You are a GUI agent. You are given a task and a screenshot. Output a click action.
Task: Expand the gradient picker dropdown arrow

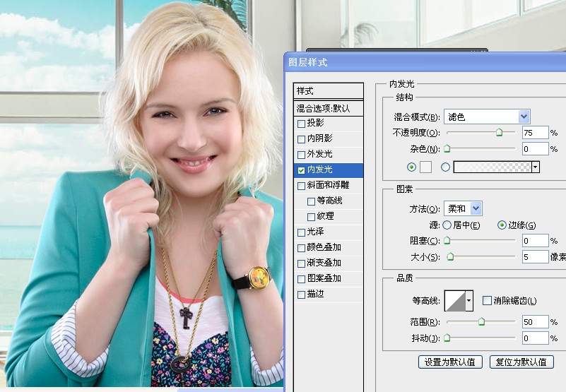click(536, 167)
